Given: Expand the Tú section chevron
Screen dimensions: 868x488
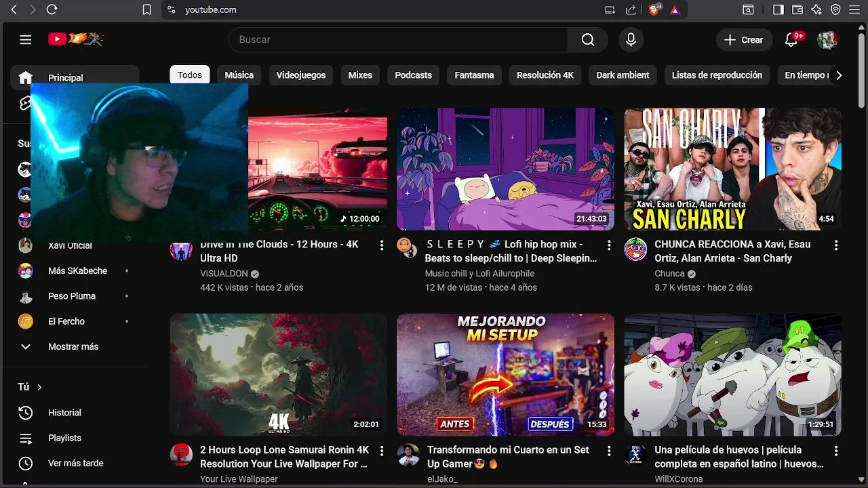Looking at the screenshot, I should [39, 387].
